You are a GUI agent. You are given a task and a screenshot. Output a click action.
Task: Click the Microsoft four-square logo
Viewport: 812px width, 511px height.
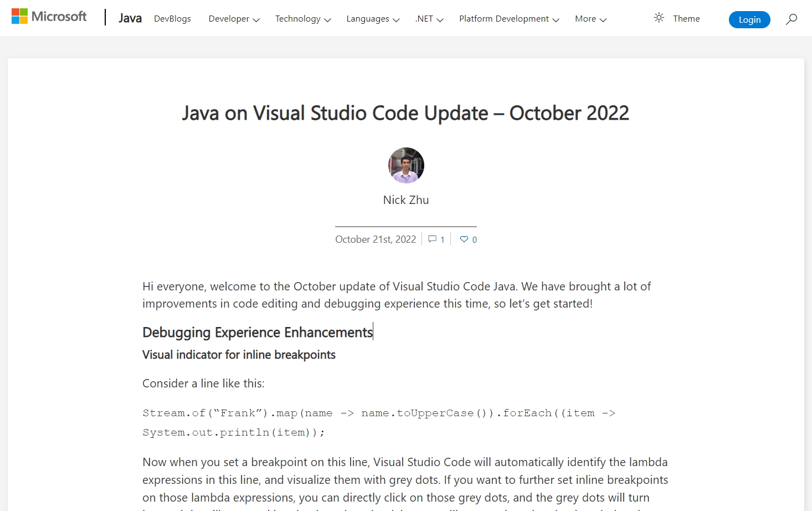click(20, 16)
